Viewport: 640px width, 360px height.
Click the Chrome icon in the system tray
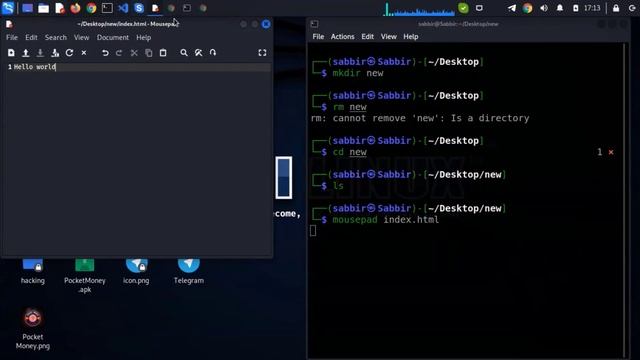pos(527,8)
